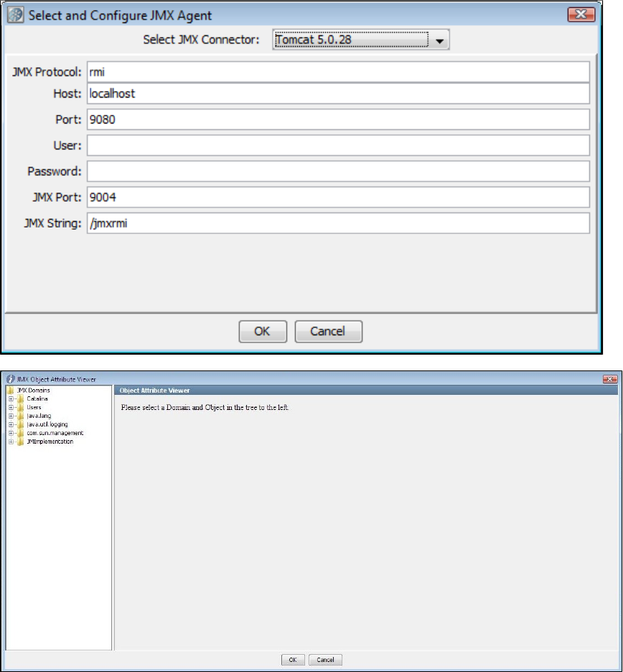Expand the JMImplementation domain node
Viewport: 623px width, 672px height.
coord(11,442)
